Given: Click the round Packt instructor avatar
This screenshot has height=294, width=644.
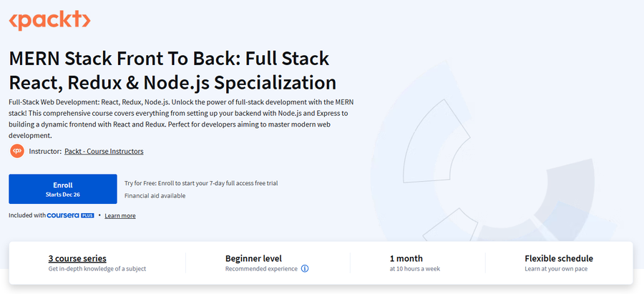Looking at the screenshot, I should [x=17, y=151].
